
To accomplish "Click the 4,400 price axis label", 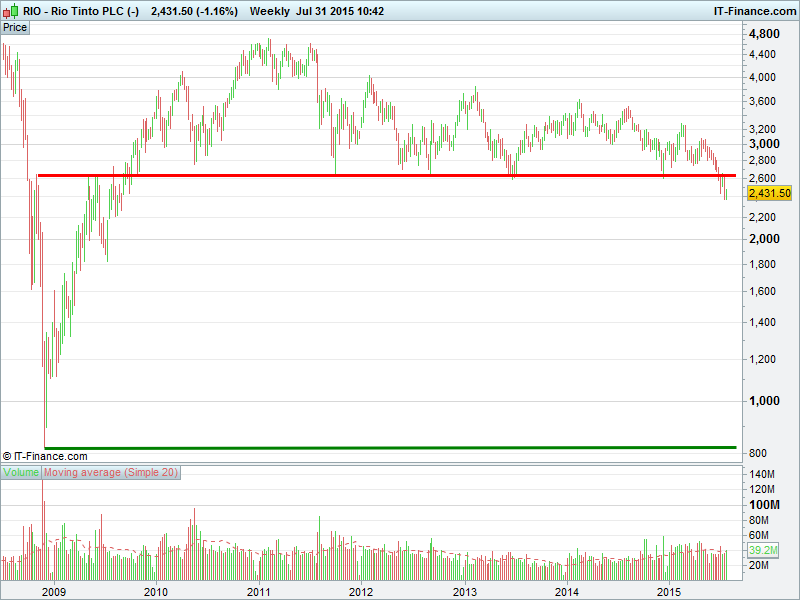I will (x=762, y=54).
